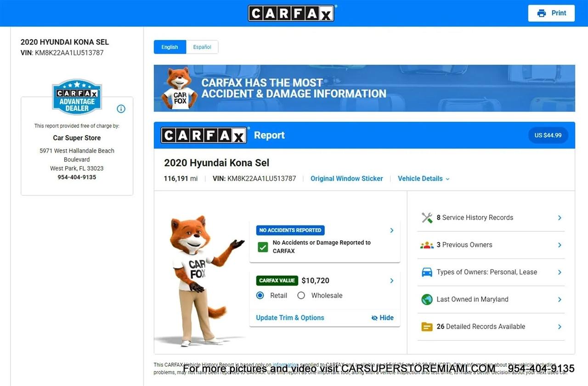Click the wrench Service History icon

tap(427, 218)
